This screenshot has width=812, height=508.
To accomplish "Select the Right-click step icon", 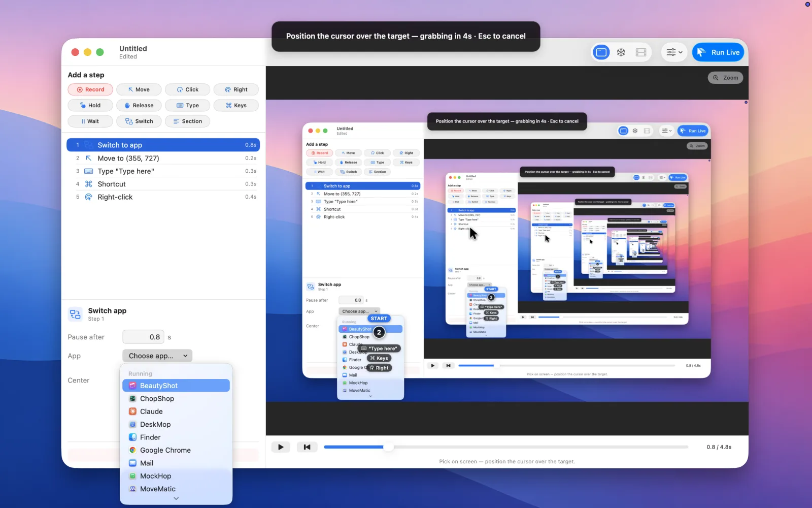I will point(88,197).
